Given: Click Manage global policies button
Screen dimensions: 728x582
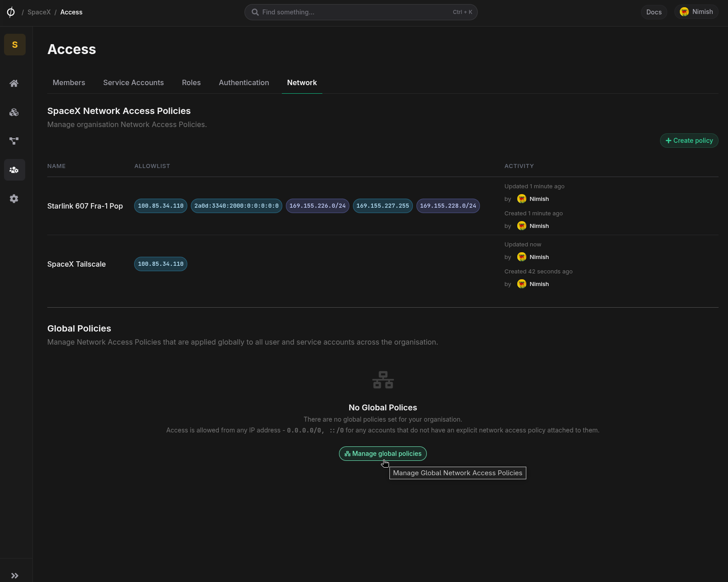Looking at the screenshot, I should coord(383,454).
